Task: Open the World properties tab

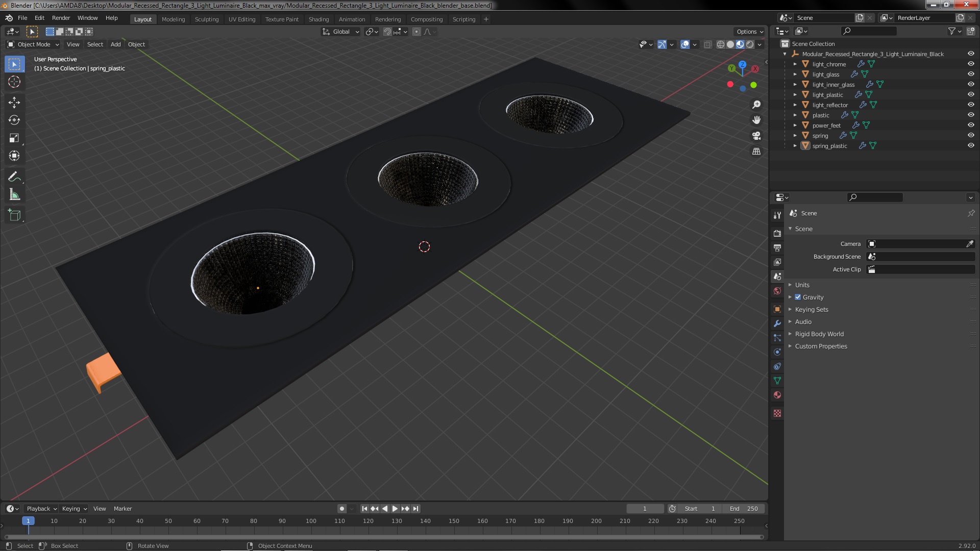Action: 777,291
